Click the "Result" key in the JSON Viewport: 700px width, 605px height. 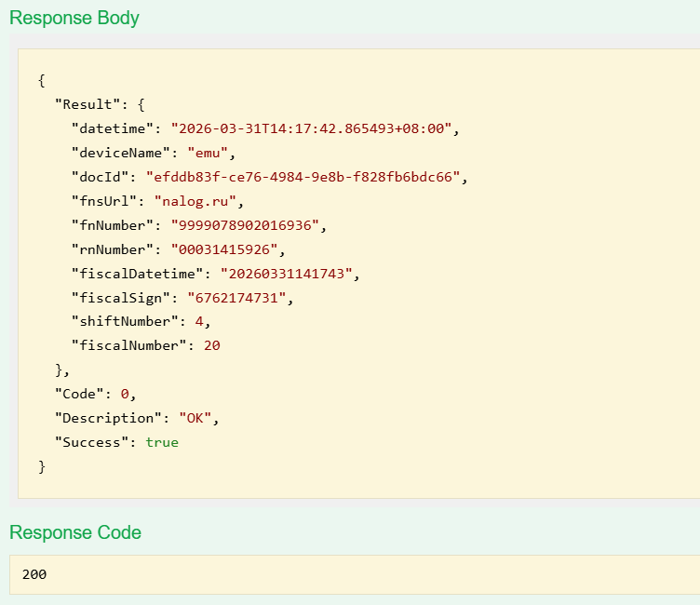(87, 103)
